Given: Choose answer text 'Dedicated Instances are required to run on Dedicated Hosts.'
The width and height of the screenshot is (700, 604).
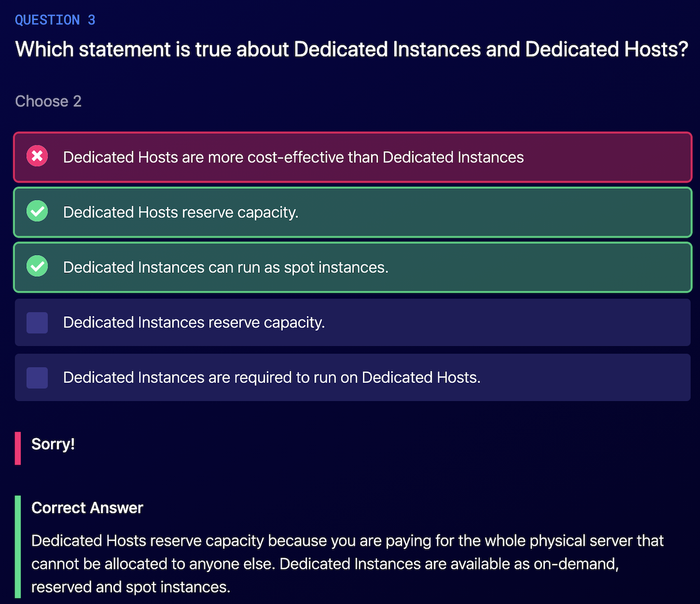Looking at the screenshot, I should point(272,378).
